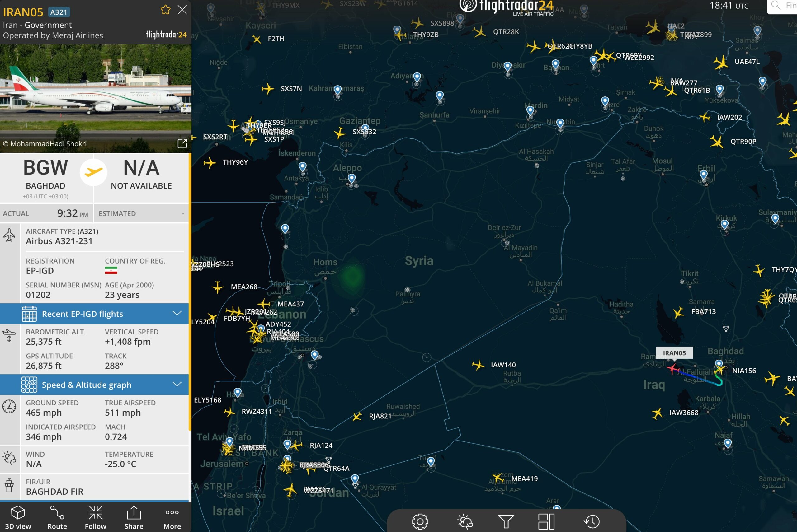Add IRAN05 to favorites with star icon
797x532 pixels.
point(165,10)
